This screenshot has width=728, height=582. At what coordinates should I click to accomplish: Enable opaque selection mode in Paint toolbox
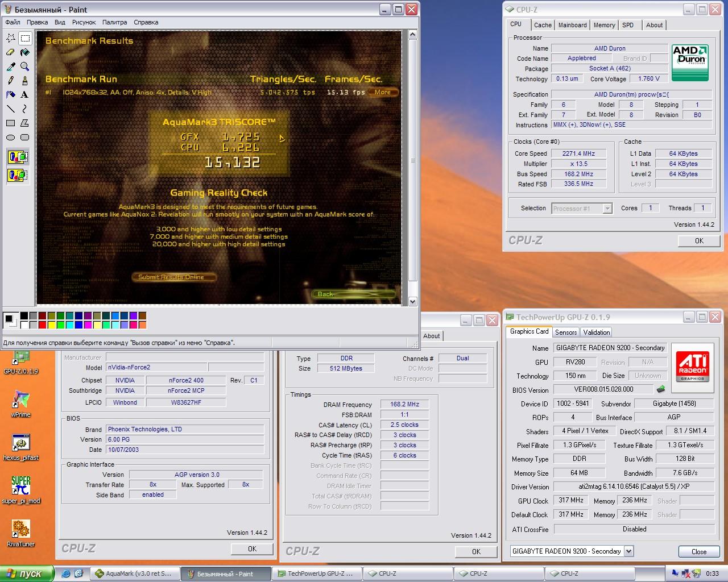pos(18,157)
